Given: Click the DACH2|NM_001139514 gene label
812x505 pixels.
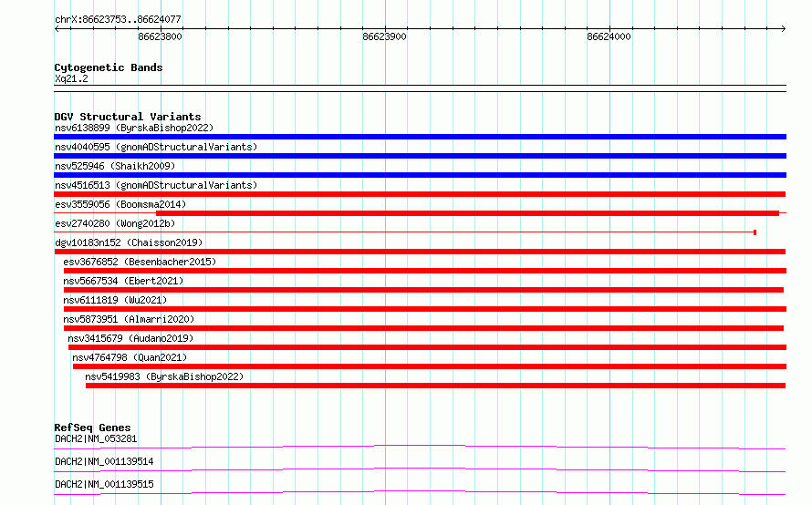Looking at the screenshot, I should pyautogui.click(x=104, y=461).
